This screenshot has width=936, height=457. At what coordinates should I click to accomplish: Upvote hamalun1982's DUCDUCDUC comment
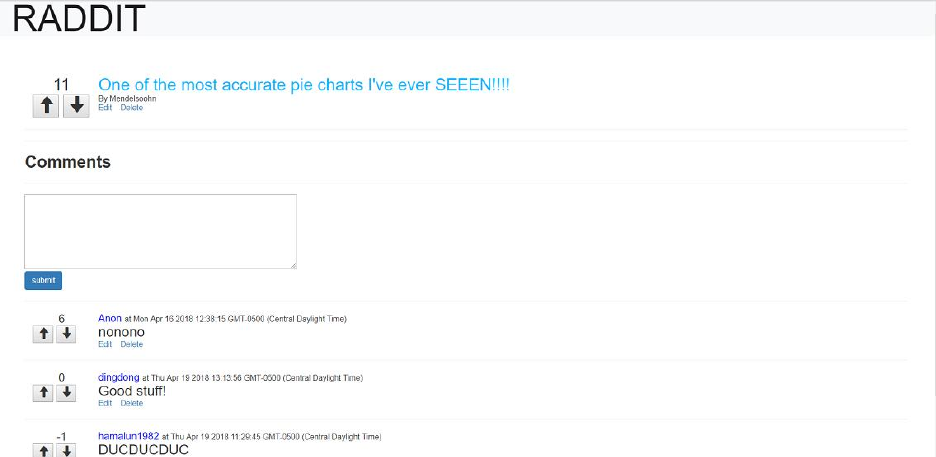pos(43,451)
